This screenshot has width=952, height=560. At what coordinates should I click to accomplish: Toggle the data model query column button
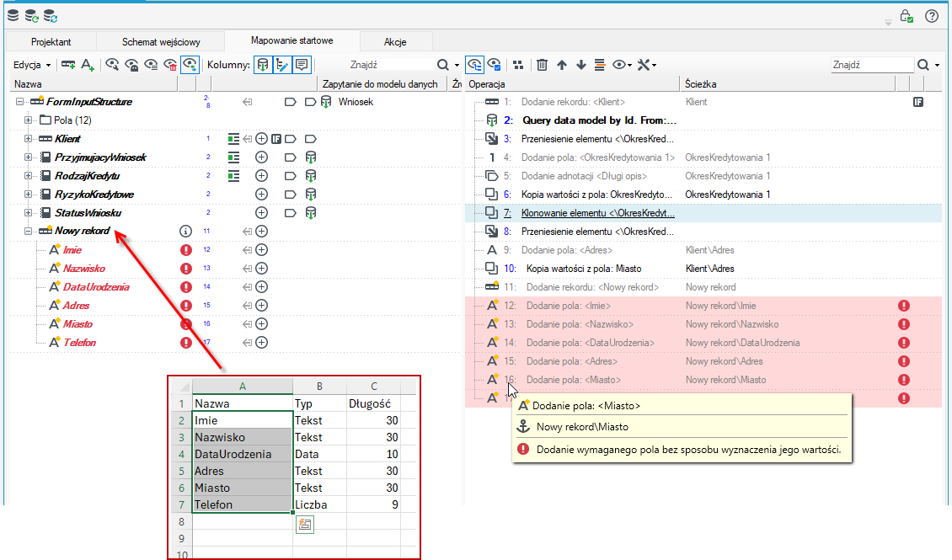pyautogui.click(x=263, y=65)
